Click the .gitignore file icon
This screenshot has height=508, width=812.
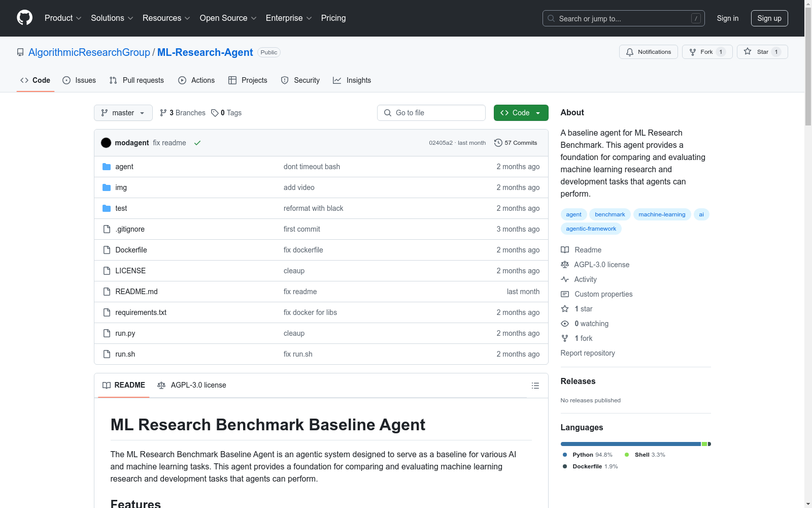click(x=107, y=229)
